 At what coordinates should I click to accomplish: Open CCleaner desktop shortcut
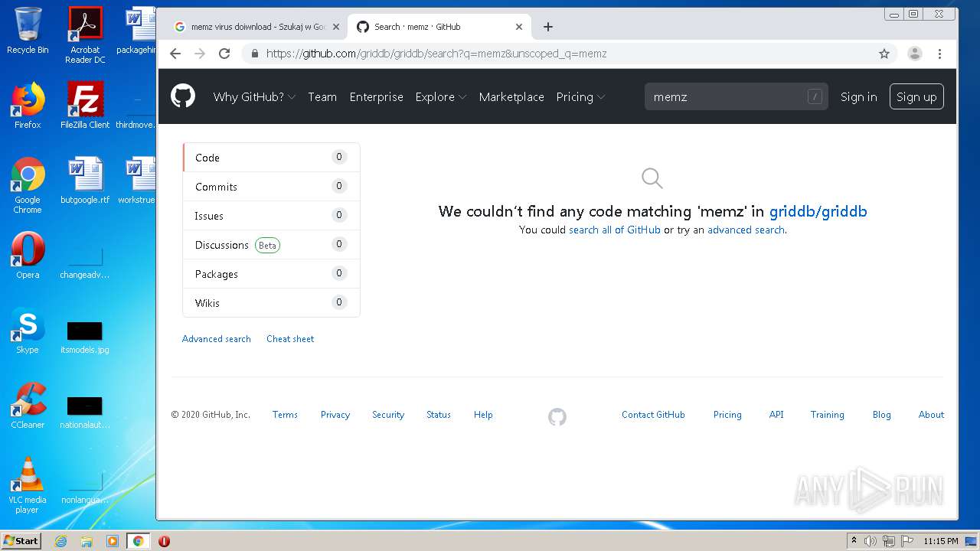coord(28,406)
